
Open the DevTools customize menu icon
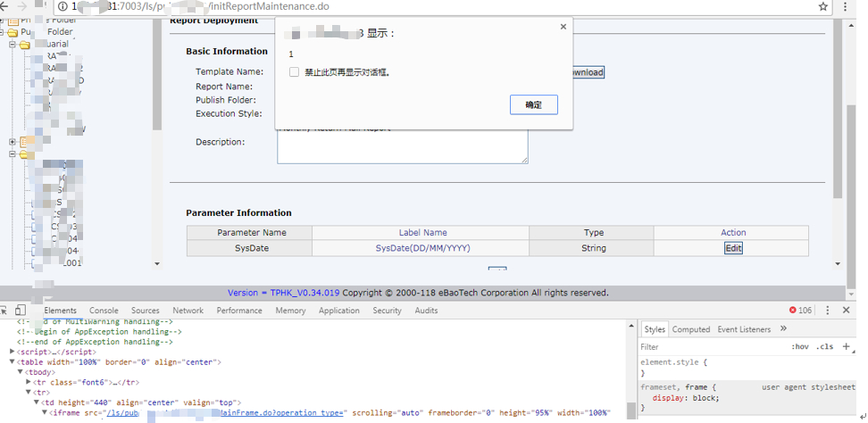[828, 311]
